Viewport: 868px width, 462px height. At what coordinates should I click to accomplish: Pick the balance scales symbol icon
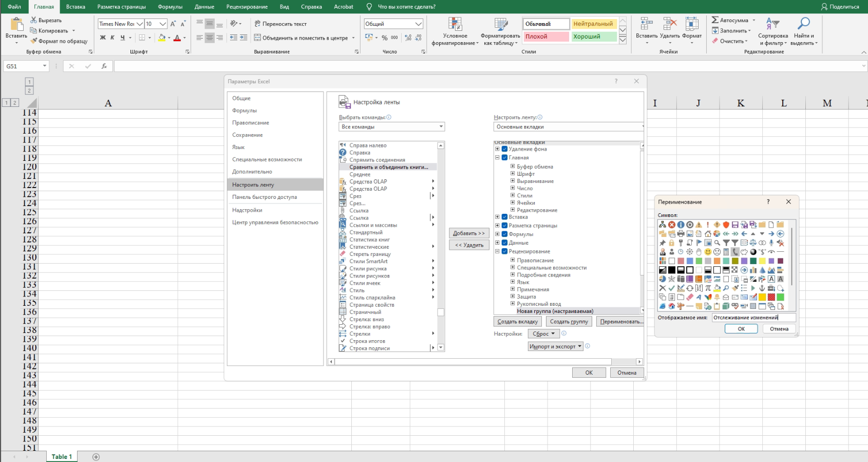coord(753,243)
